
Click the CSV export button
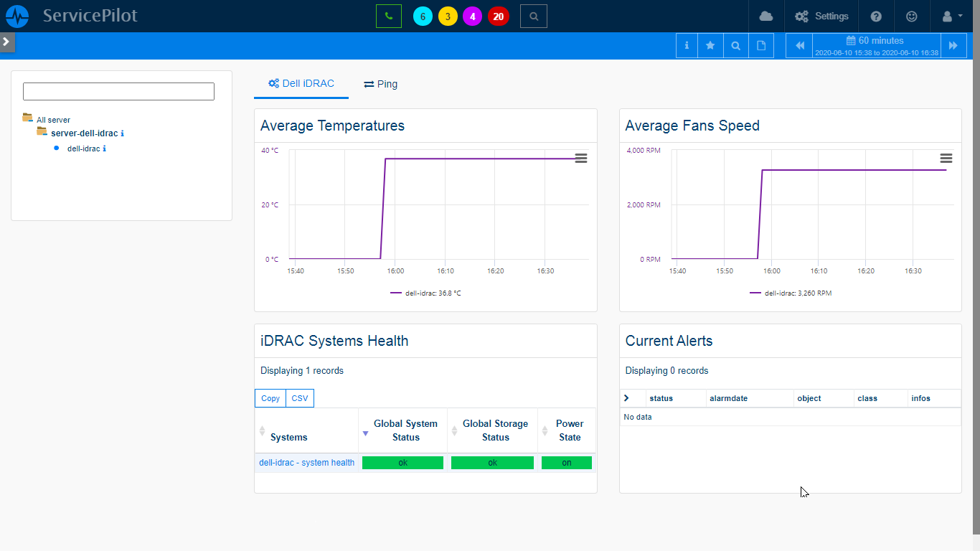coord(299,398)
